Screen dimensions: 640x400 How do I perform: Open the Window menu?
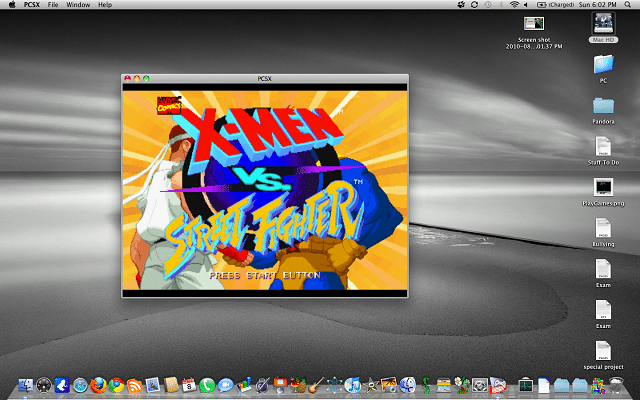[x=78, y=5]
